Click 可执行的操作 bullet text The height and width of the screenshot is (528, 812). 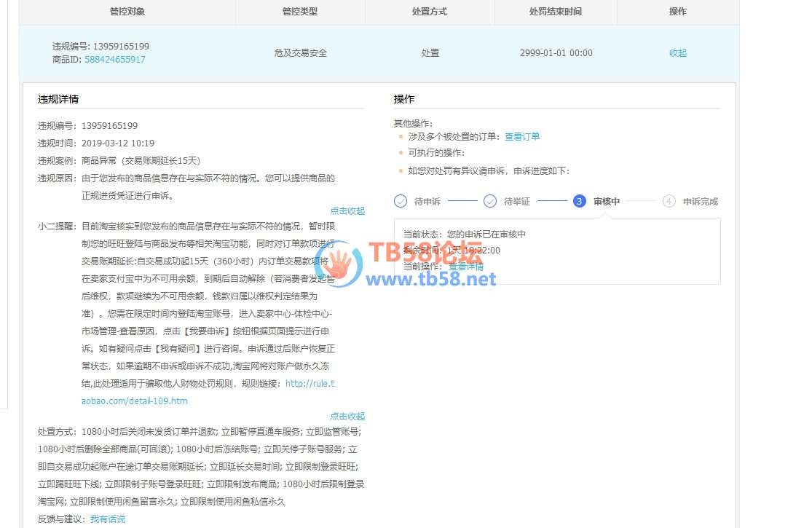point(436,153)
